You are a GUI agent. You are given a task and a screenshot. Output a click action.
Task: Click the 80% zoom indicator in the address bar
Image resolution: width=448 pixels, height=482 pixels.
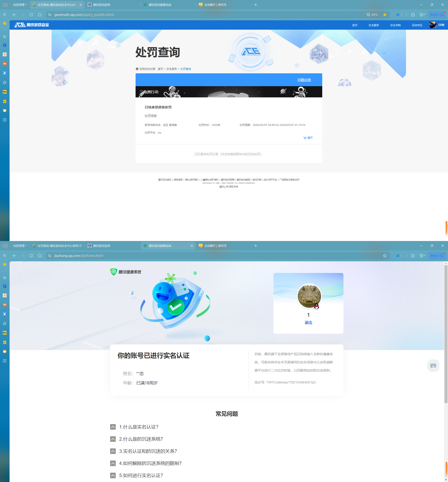click(372, 15)
